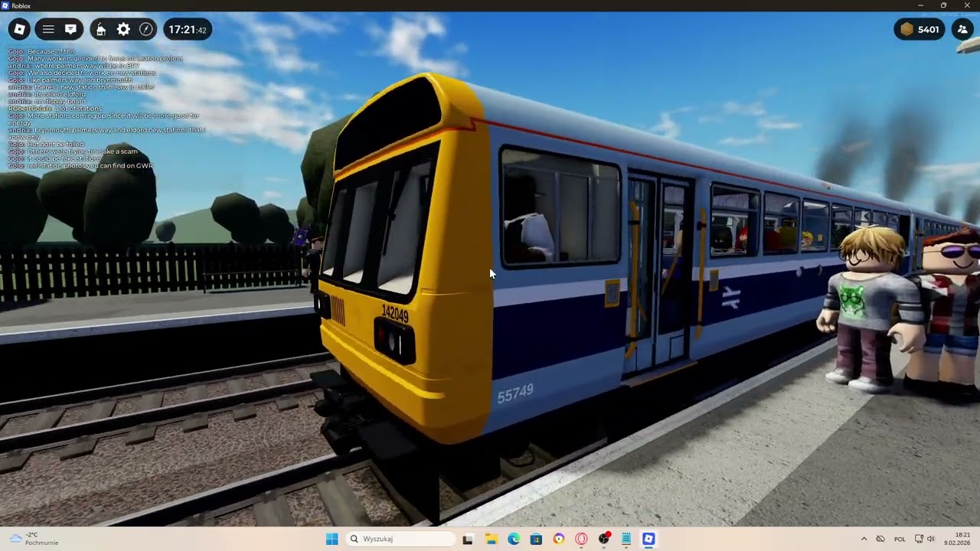The width and height of the screenshot is (980, 551).
Task: Open the colorful circle browser taskbar icon
Action: tap(559, 539)
